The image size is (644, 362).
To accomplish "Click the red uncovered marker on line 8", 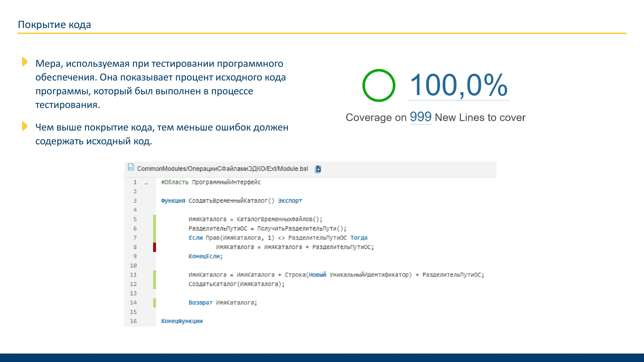I will (x=155, y=247).
